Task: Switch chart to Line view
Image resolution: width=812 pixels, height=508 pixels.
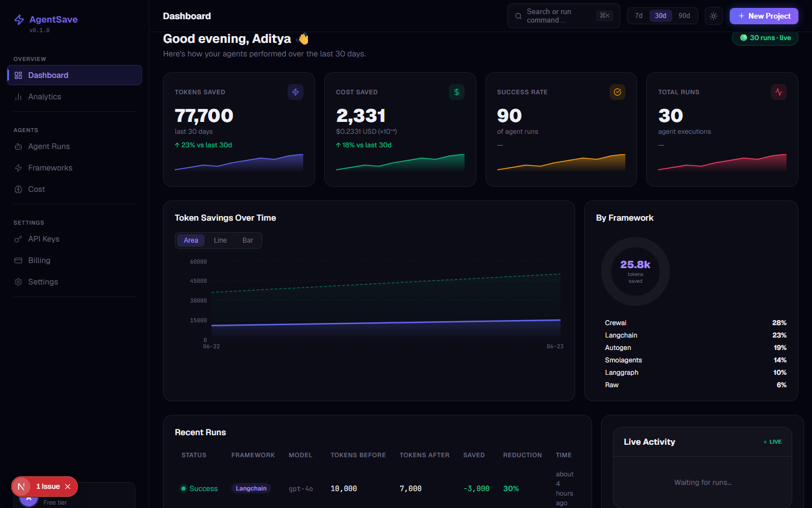Action: (x=220, y=240)
